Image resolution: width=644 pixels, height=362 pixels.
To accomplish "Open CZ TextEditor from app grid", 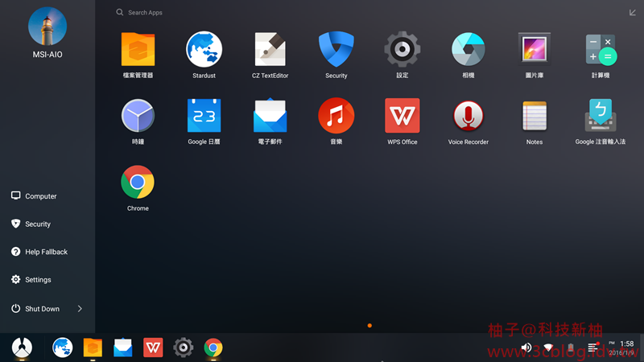I will click(x=270, y=49).
